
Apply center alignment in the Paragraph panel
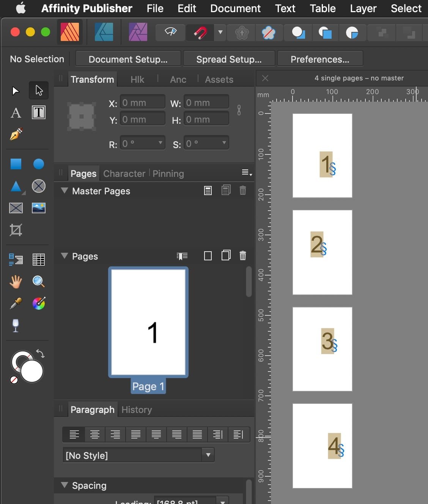point(94,434)
